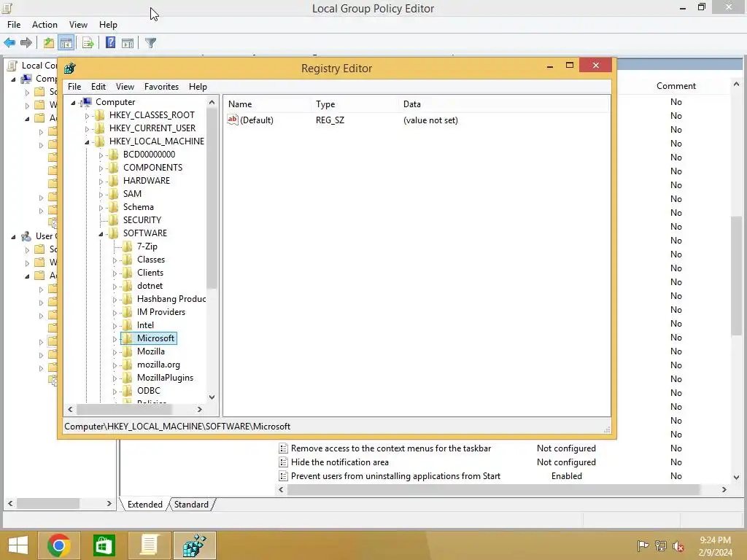Image resolution: width=747 pixels, height=560 pixels.
Task: Click the Enabled state of uninstall policy
Action: pyautogui.click(x=566, y=475)
